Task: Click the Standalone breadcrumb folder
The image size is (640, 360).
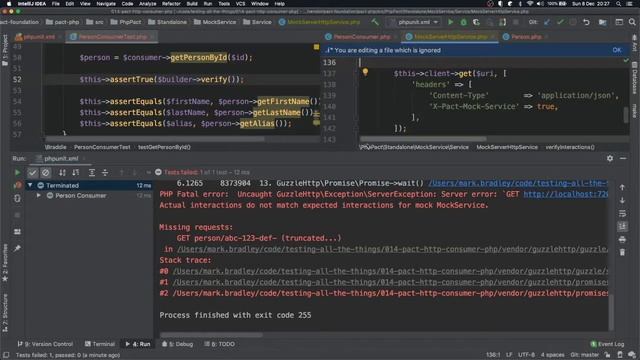Action: pyautogui.click(x=167, y=22)
